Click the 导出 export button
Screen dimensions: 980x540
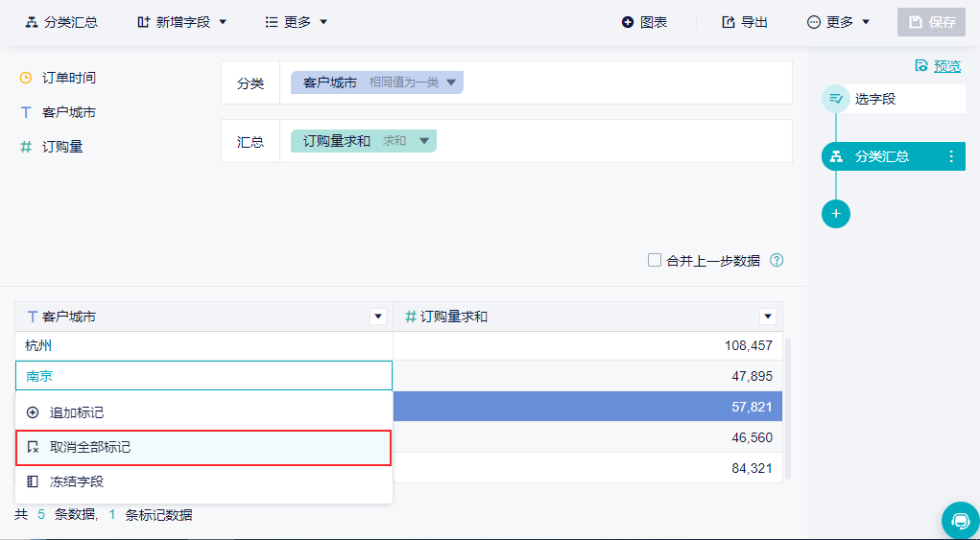pos(745,22)
